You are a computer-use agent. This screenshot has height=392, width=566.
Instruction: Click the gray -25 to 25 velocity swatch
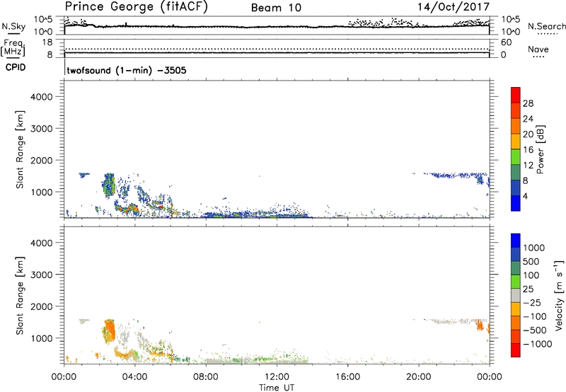click(x=516, y=296)
